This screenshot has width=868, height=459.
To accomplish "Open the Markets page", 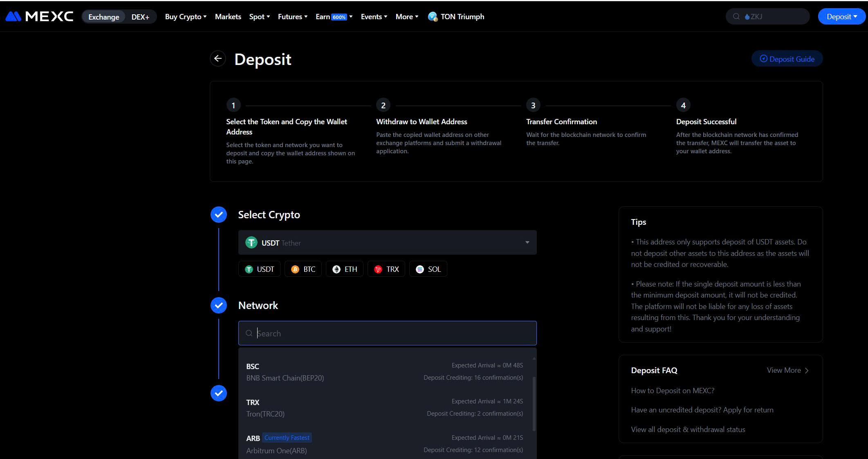I will click(228, 17).
